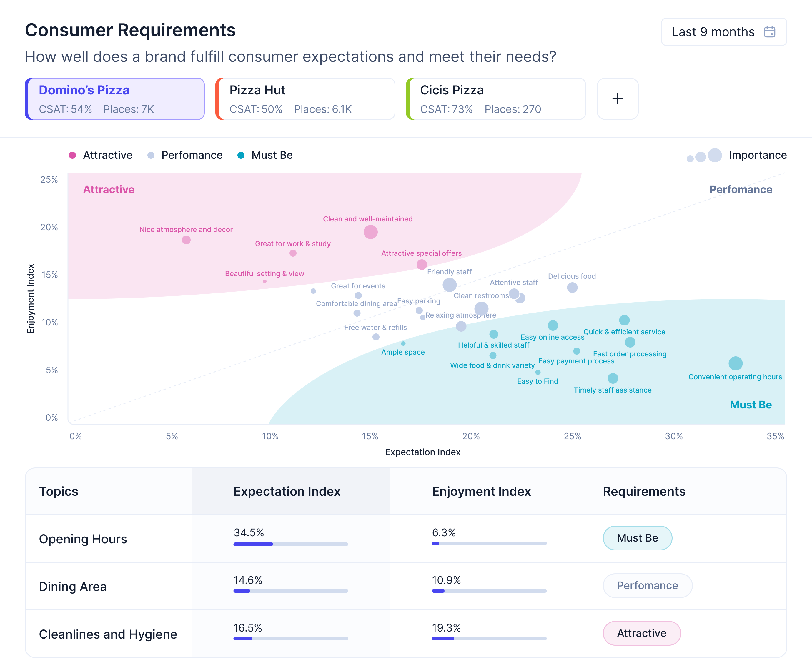The height and width of the screenshot is (658, 812).
Task: Select the Free water & refills bubble
Action: pyautogui.click(x=376, y=337)
